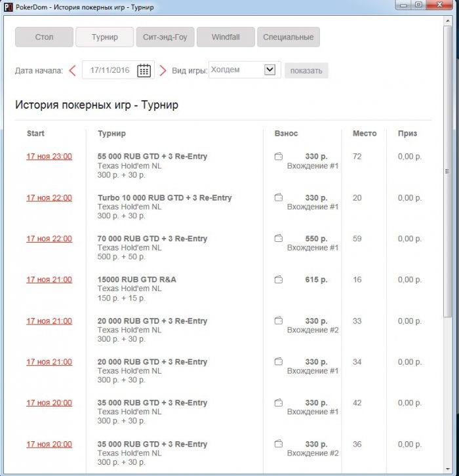Viewport: 459px width, 476px height.
Task: Click tournament name 55 000 RUB GTD + 3 Re-Entry
Action: coord(152,156)
